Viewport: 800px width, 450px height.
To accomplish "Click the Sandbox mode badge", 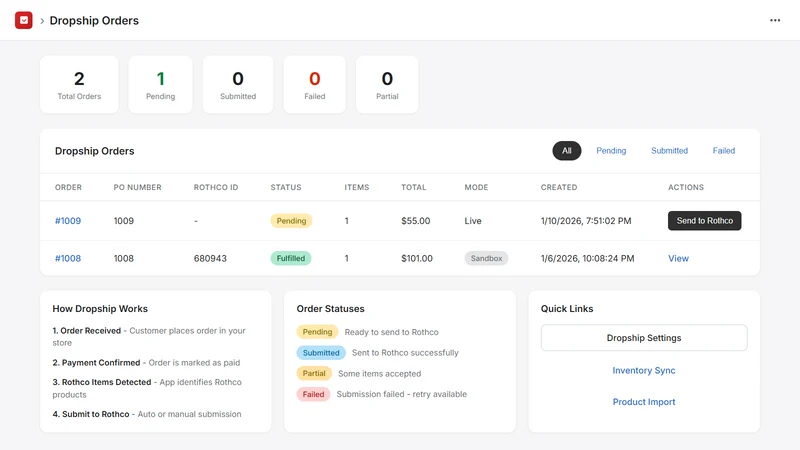I will click(x=486, y=258).
